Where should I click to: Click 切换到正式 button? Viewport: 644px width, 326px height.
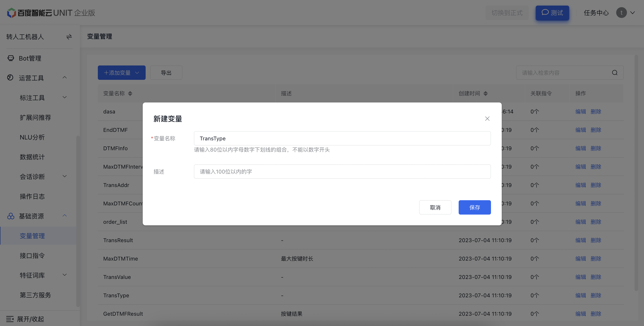click(x=507, y=13)
